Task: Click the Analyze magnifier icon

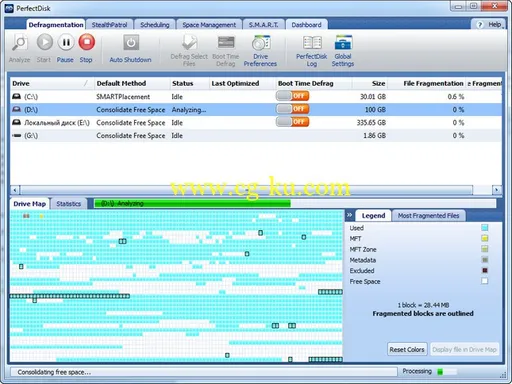Action: [19, 43]
